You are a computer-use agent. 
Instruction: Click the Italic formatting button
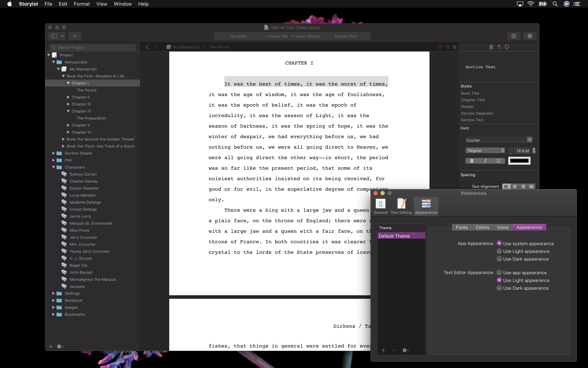pos(485,161)
